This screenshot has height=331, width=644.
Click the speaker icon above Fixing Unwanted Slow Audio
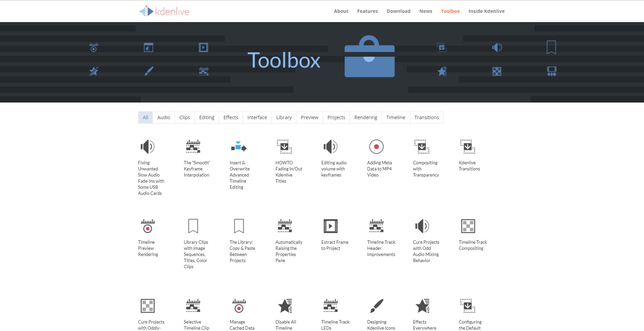point(148,147)
